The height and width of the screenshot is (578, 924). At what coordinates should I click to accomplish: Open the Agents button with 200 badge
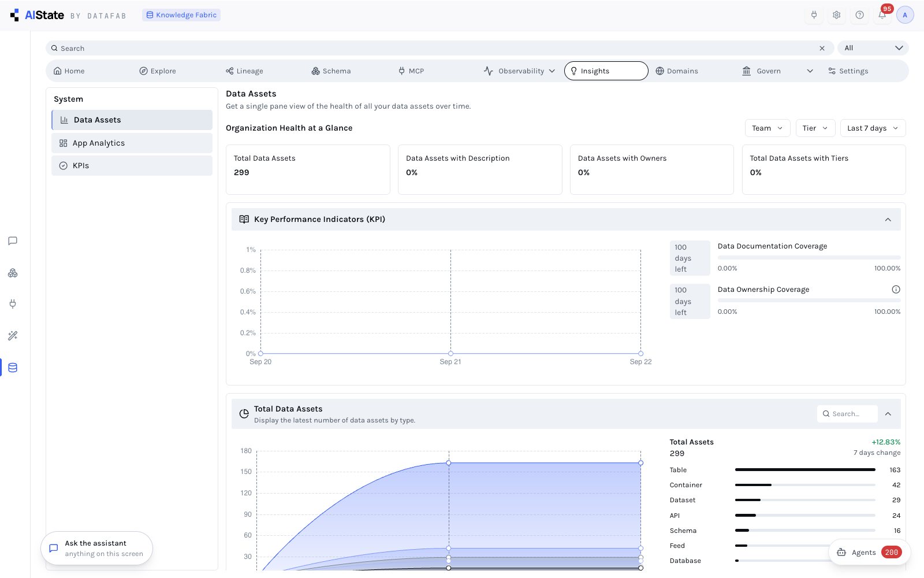870,553
